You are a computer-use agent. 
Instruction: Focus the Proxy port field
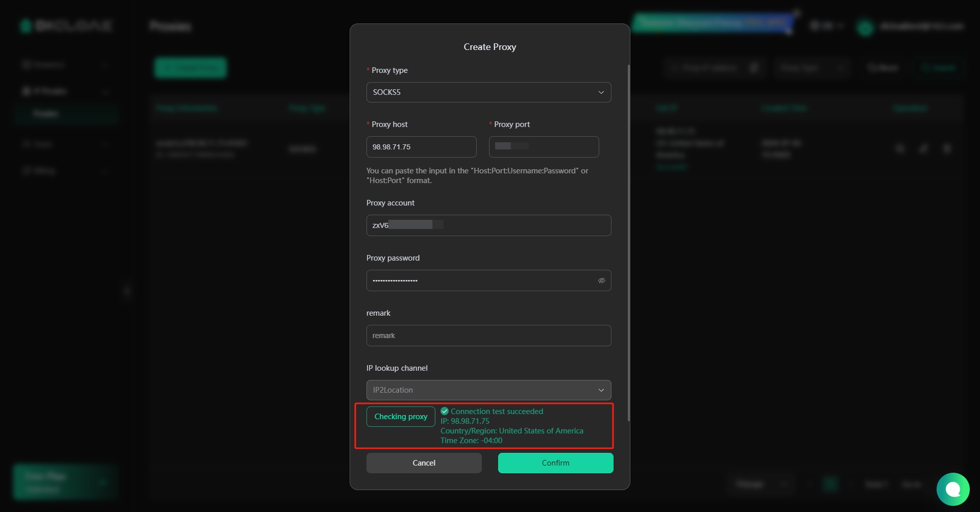tap(544, 147)
